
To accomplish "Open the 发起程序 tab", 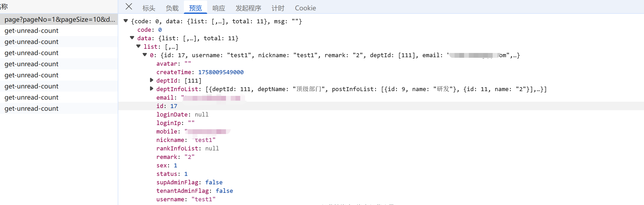I will click(x=248, y=8).
